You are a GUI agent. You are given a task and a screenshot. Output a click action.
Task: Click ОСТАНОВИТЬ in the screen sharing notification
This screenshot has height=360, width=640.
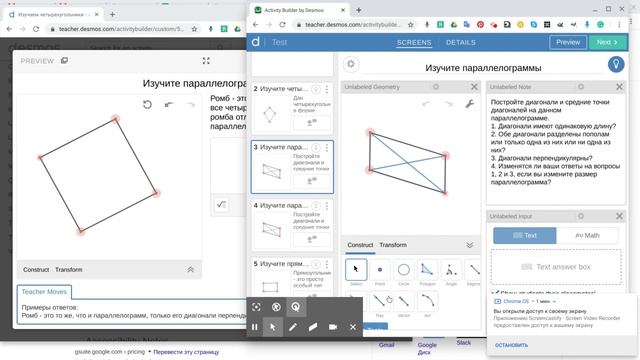tap(511, 345)
